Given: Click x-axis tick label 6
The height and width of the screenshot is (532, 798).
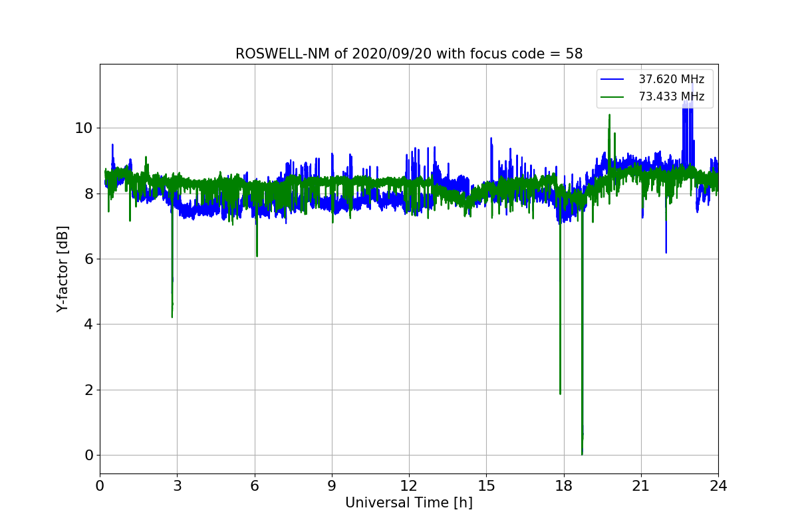Looking at the screenshot, I should (x=255, y=485).
